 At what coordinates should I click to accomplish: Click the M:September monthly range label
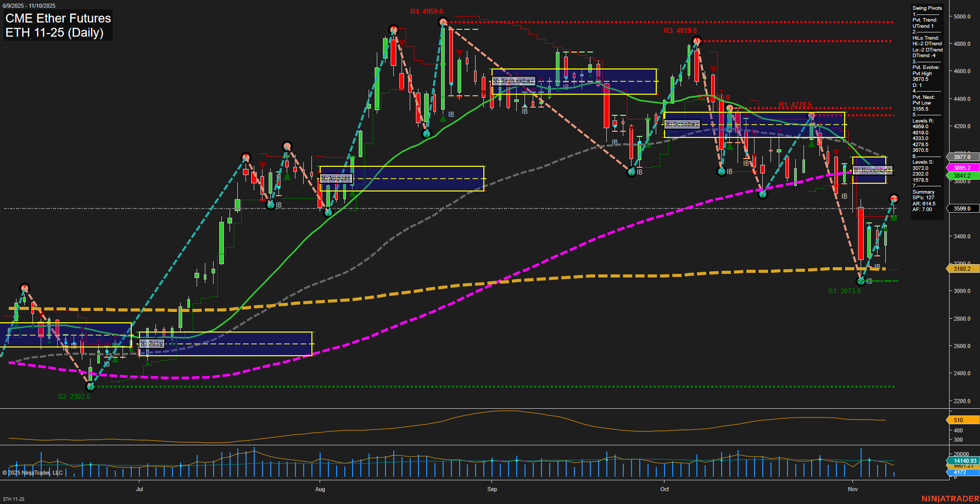(514, 81)
